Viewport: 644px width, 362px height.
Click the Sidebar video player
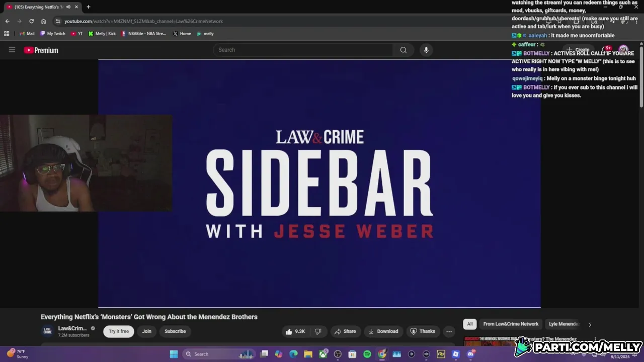tap(319, 184)
